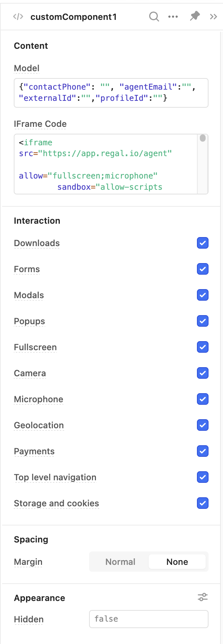Image resolution: width=223 pixels, height=644 pixels.
Task: Collapse the panel with double chevron icon
Action: [x=214, y=17]
